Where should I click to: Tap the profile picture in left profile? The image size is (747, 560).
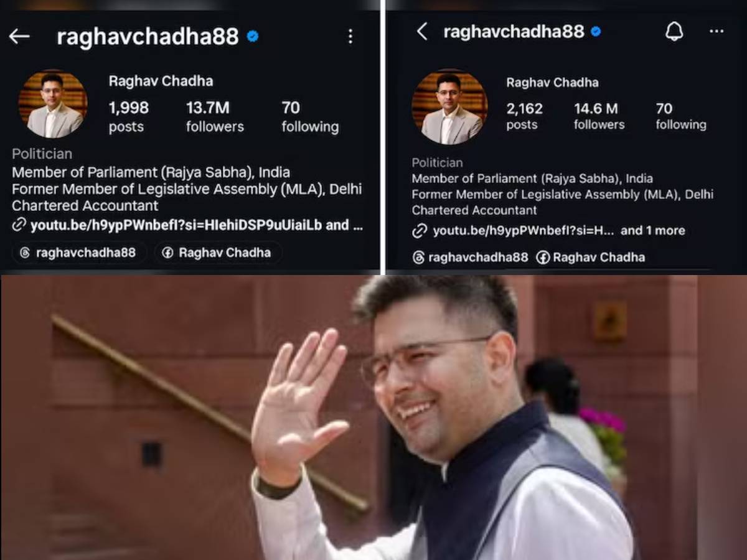(x=53, y=103)
